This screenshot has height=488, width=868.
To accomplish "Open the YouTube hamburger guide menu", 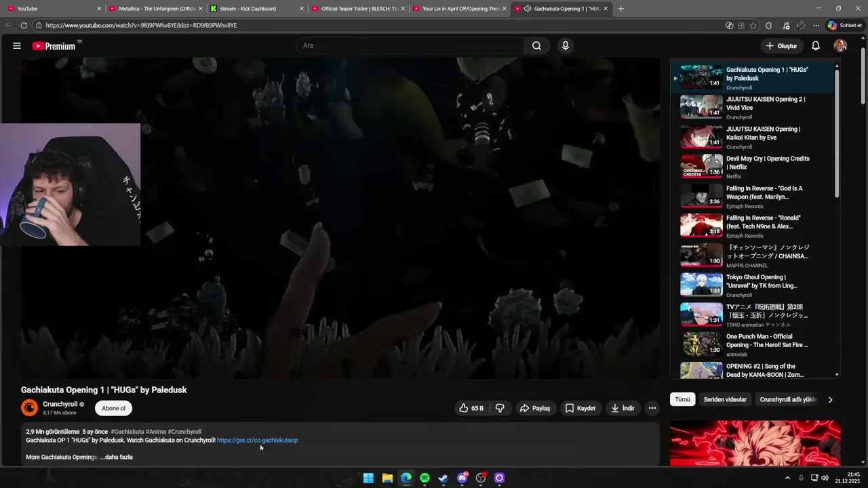I will (17, 46).
